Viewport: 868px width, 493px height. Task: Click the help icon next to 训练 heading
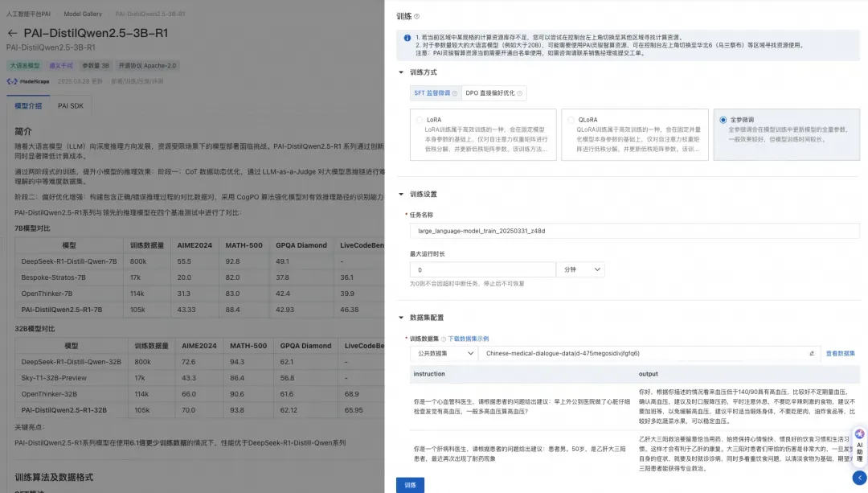tap(417, 17)
